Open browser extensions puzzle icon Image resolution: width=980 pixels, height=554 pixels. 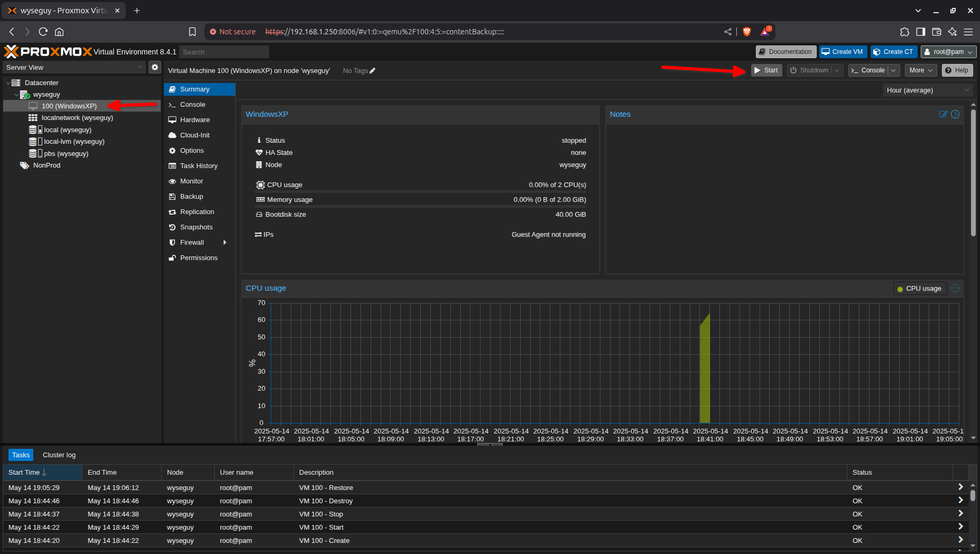[904, 32]
